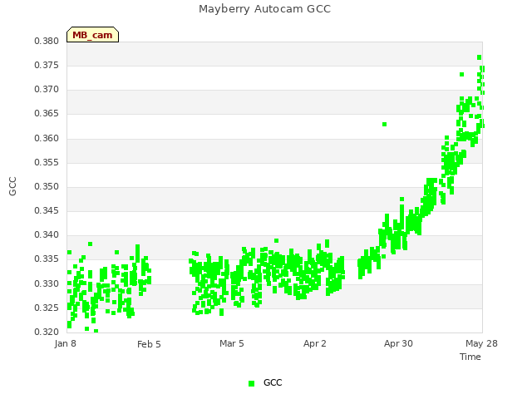Select the Jan 8 x-axis label
The width and height of the screenshot is (532, 399).
tap(65, 343)
